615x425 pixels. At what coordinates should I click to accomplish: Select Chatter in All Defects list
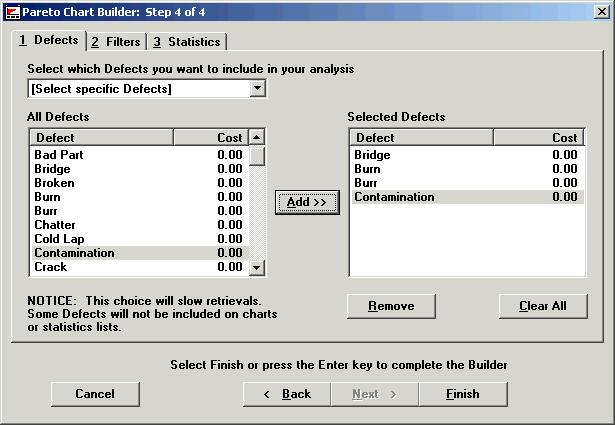[x=55, y=225]
